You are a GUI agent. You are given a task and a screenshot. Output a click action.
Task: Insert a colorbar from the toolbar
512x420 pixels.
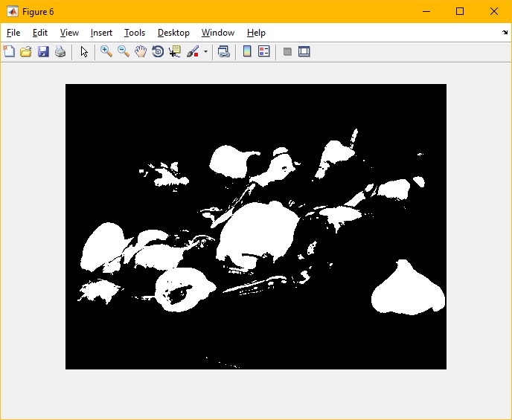pyautogui.click(x=247, y=52)
